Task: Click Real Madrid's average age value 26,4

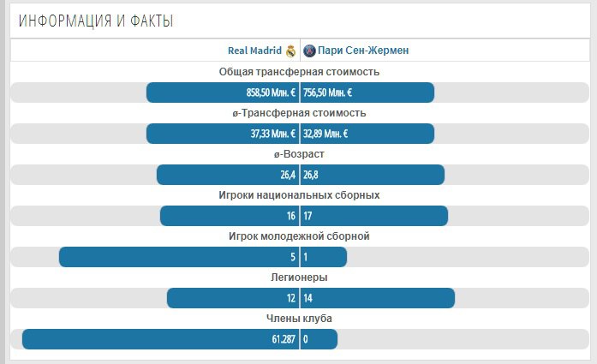Action: tap(287, 175)
